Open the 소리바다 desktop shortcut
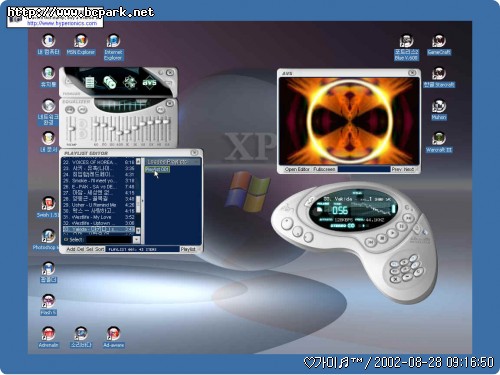Screen dimensions: 500x375 pyautogui.click(x=80, y=337)
